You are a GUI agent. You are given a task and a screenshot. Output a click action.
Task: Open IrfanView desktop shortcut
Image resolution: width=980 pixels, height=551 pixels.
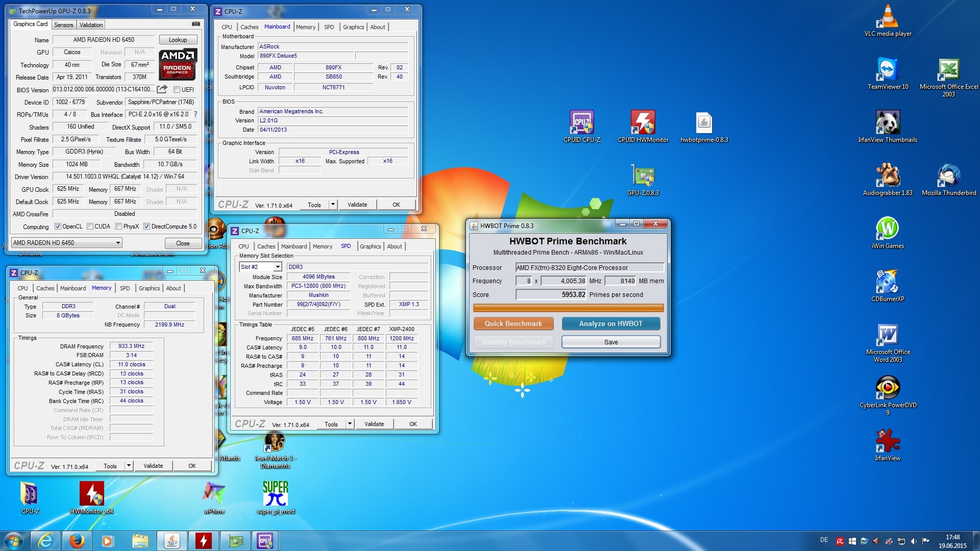click(888, 445)
